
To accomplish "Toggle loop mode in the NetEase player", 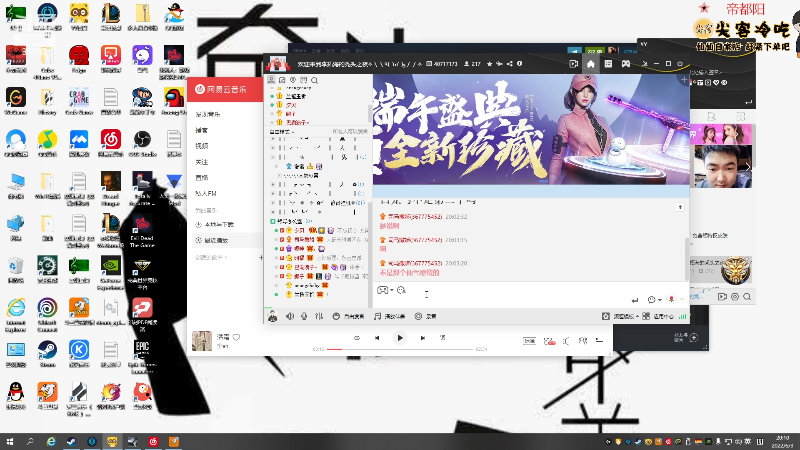I will tap(357, 338).
